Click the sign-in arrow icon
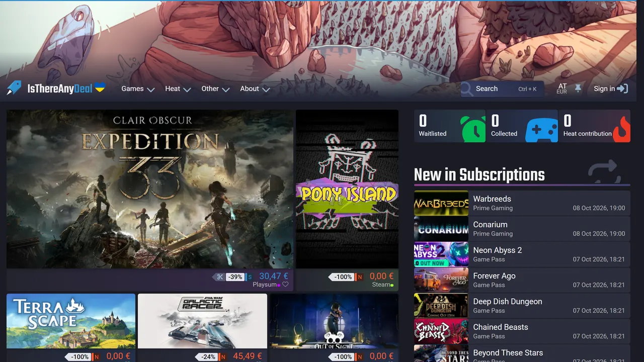644x362 pixels. click(x=623, y=88)
